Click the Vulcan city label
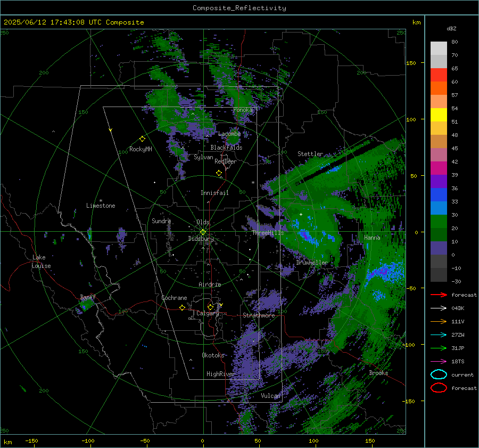479x448 pixels. coord(270,396)
